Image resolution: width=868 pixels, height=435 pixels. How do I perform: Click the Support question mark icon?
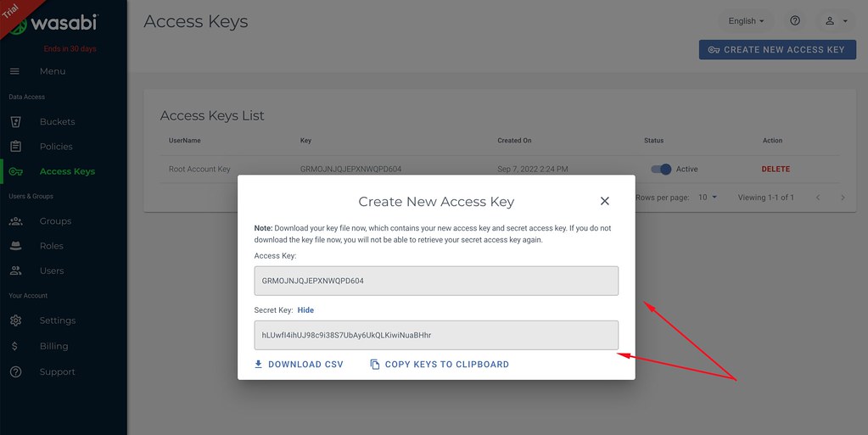coord(15,372)
